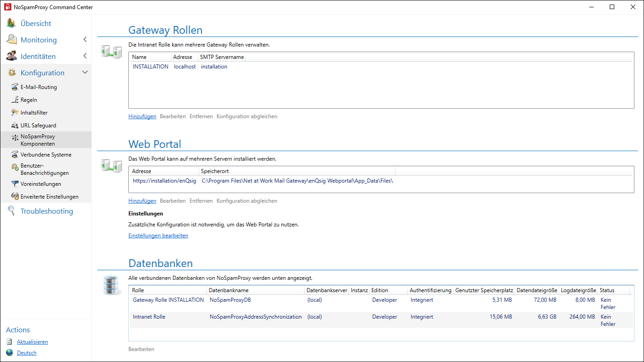Click the 6,63 GB Datendateigröße value
644x362 pixels.
(546, 317)
